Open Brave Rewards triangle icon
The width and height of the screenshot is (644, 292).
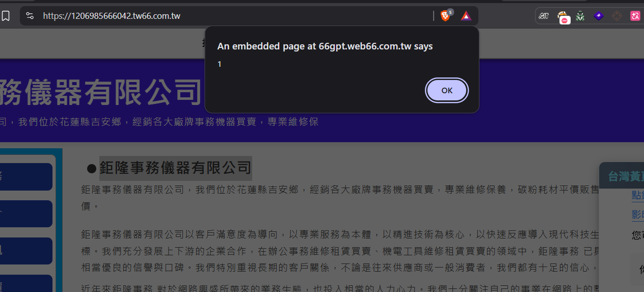pyautogui.click(x=466, y=16)
